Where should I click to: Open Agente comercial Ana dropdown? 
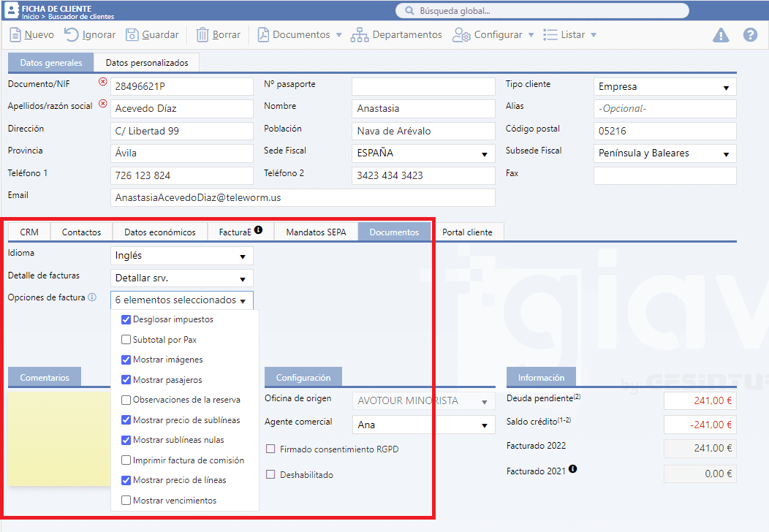click(423, 425)
